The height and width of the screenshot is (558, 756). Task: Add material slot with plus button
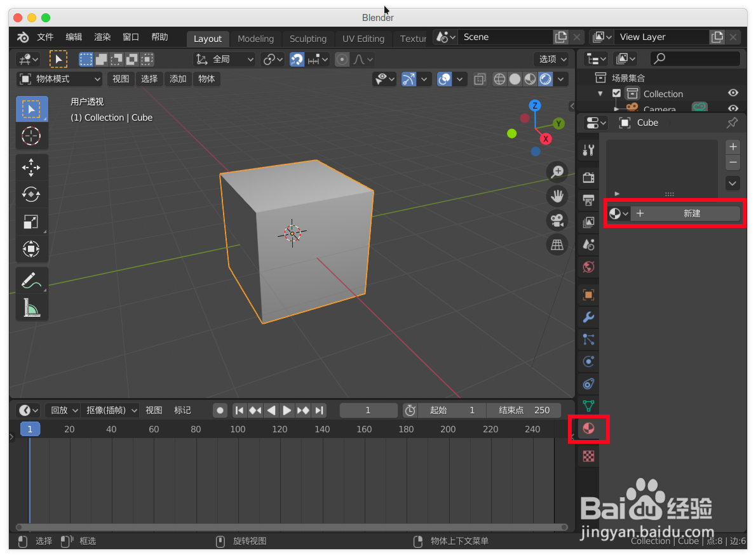coord(733,147)
